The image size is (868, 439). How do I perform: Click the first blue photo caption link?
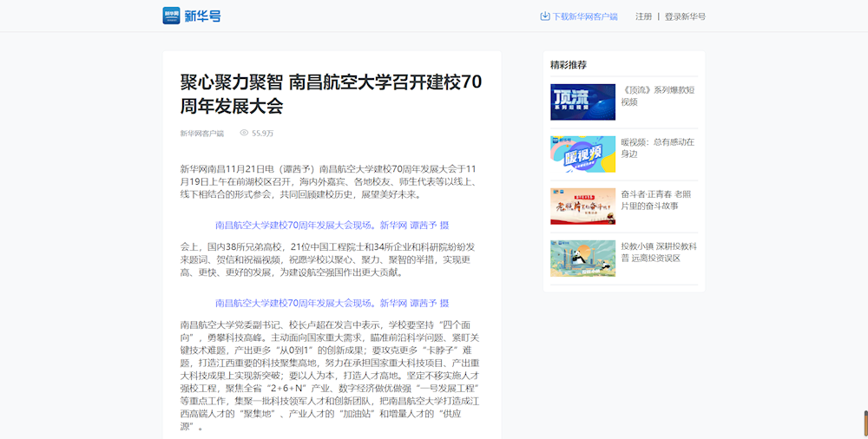tap(332, 225)
